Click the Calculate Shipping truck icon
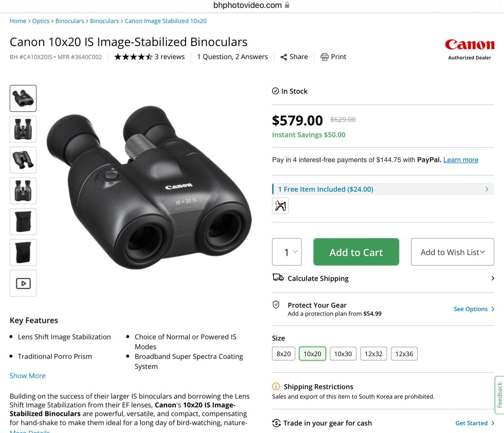Image resolution: width=504 pixels, height=433 pixels. [x=278, y=278]
